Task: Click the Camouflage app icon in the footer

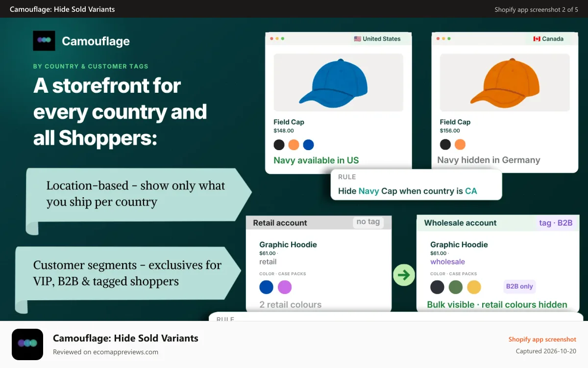Action: (27, 344)
